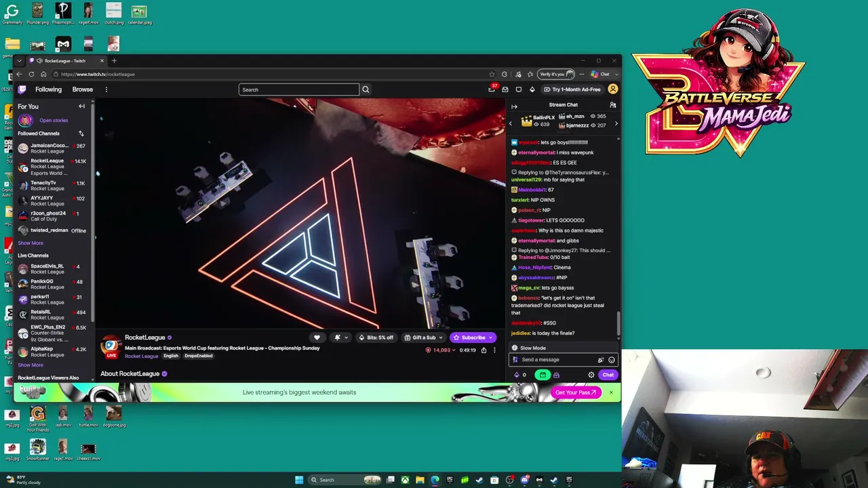Open the Xbox app on the taskbar

point(405,480)
